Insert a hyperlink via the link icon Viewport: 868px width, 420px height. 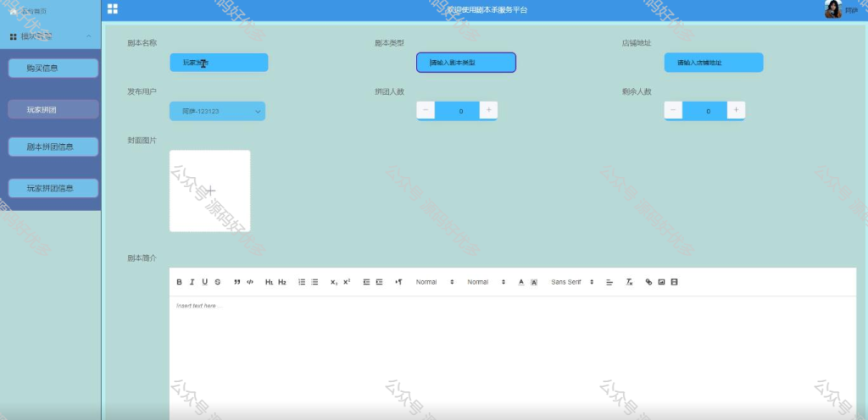(648, 282)
